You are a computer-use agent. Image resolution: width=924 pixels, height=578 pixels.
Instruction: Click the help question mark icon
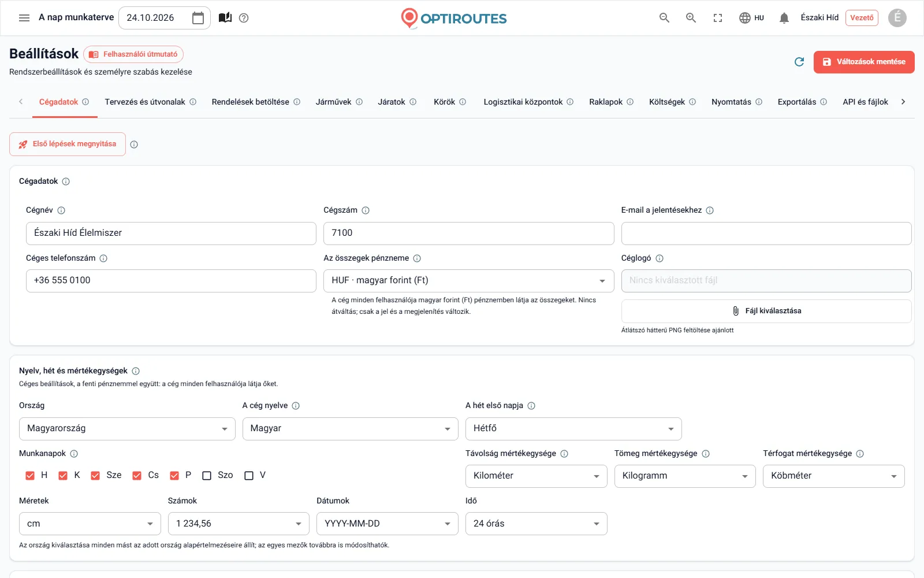pos(244,18)
